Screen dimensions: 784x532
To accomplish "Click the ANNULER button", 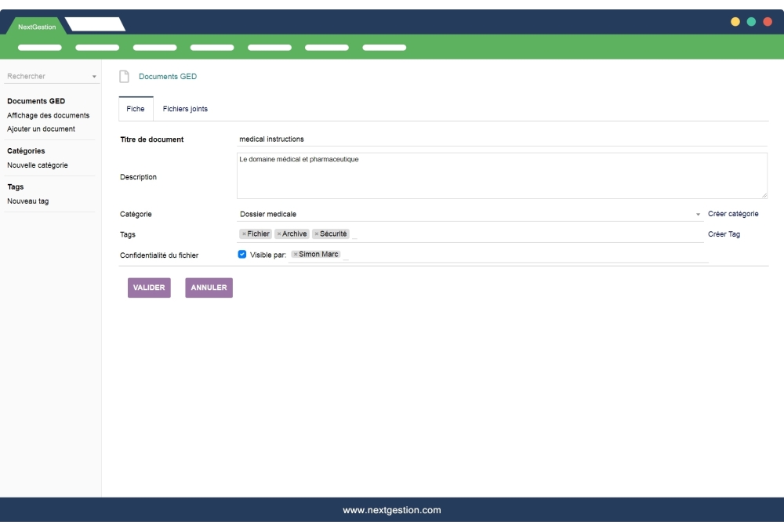I will (208, 288).
